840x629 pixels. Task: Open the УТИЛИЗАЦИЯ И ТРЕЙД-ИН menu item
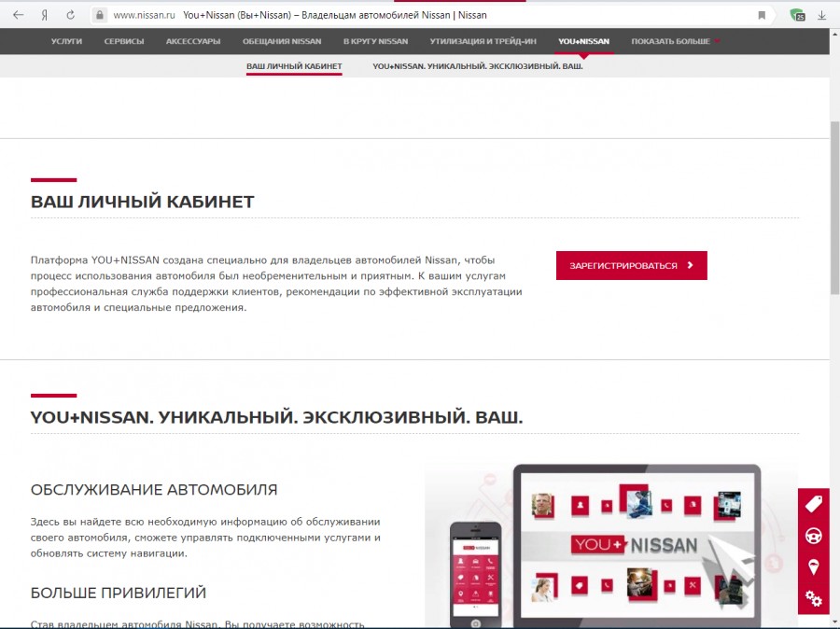483,41
